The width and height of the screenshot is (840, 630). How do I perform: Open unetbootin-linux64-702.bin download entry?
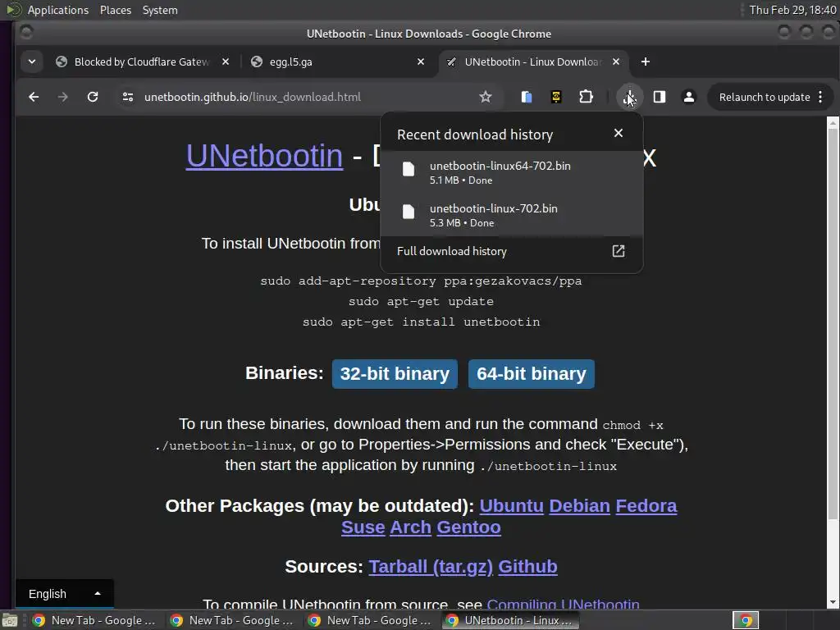pyautogui.click(x=512, y=172)
